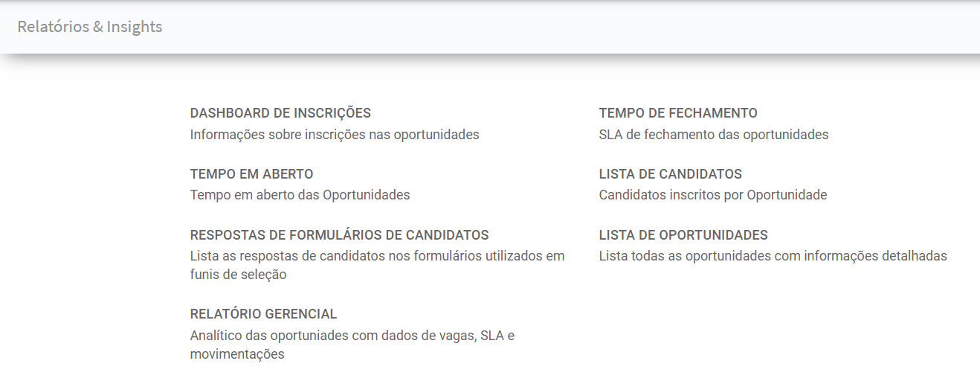This screenshot has width=980, height=384.
Task: Open Respostas de Formulários de Candidatos
Action: click(x=340, y=235)
